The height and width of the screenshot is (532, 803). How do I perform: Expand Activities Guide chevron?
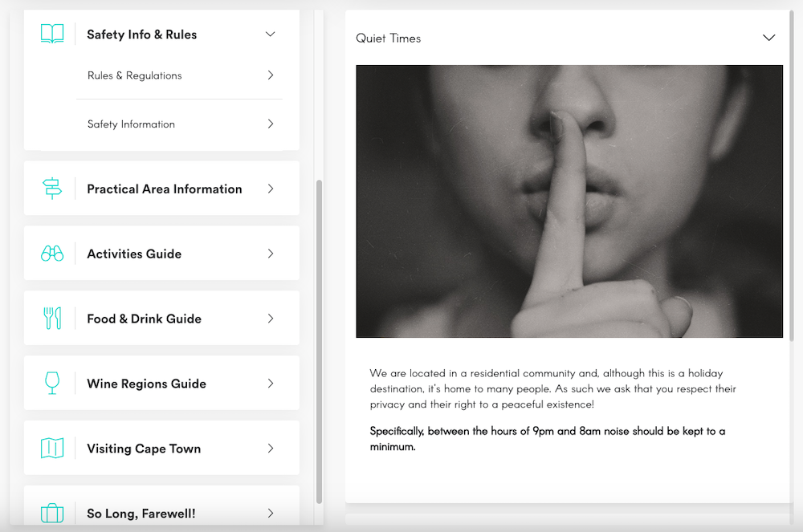tap(271, 254)
